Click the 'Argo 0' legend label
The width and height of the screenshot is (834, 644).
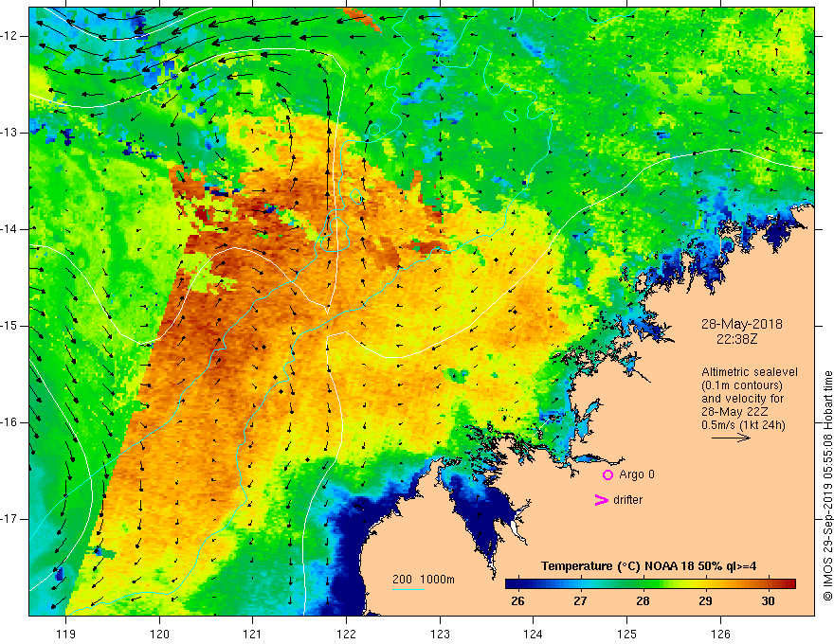637,474
